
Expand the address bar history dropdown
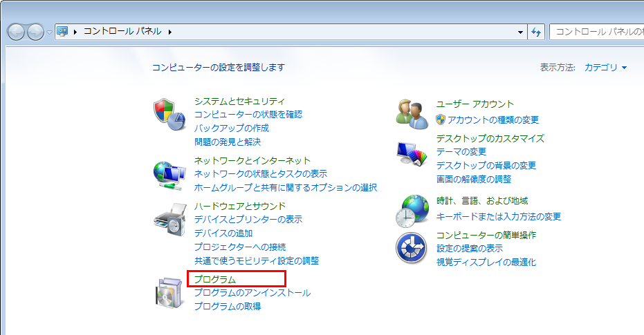pyautogui.click(x=520, y=32)
